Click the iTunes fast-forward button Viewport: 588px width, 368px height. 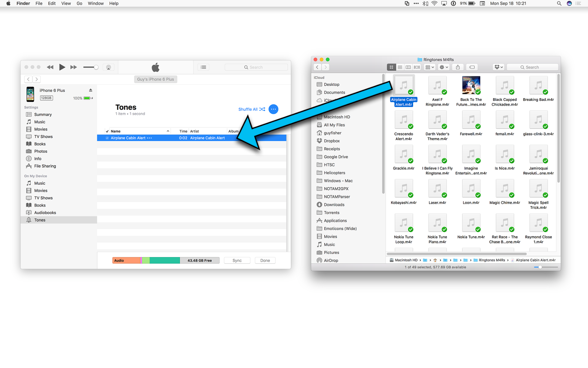(x=73, y=67)
